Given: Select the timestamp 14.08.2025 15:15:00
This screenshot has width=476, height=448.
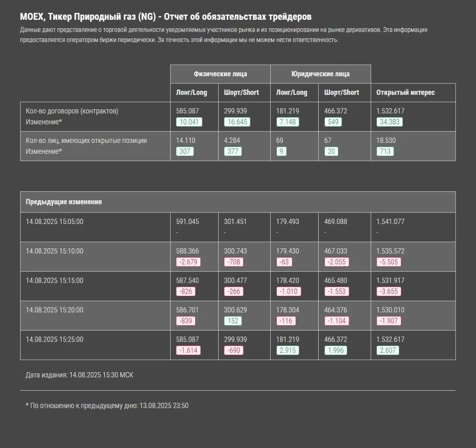Looking at the screenshot, I should pyautogui.click(x=55, y=280).
